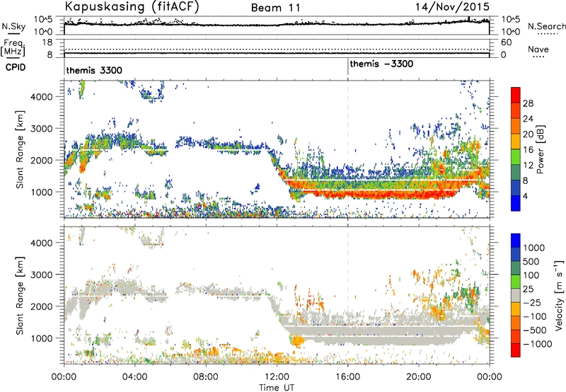Click the '16:00' time axis tick label

(x=347, y=377)
